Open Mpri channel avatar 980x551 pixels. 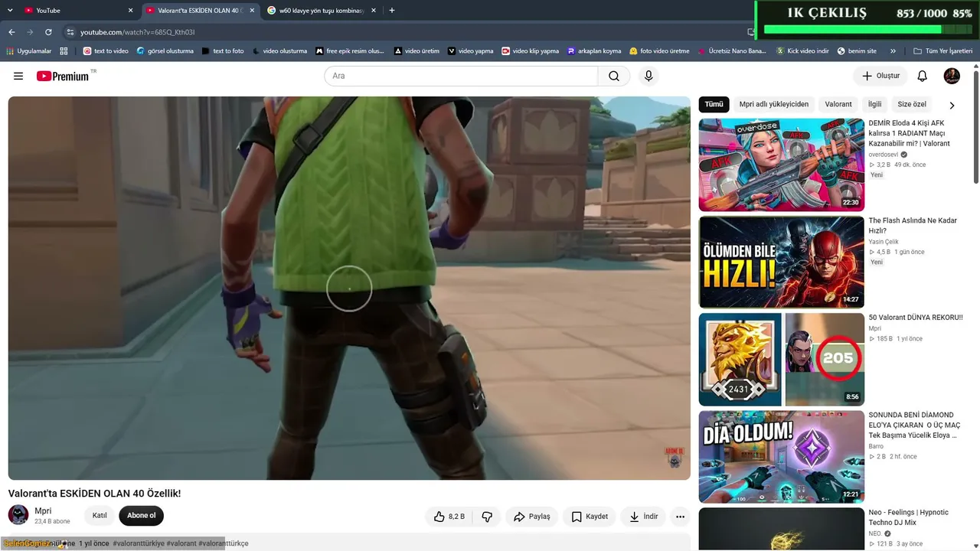pyautogui.click(x=18, y=515)
